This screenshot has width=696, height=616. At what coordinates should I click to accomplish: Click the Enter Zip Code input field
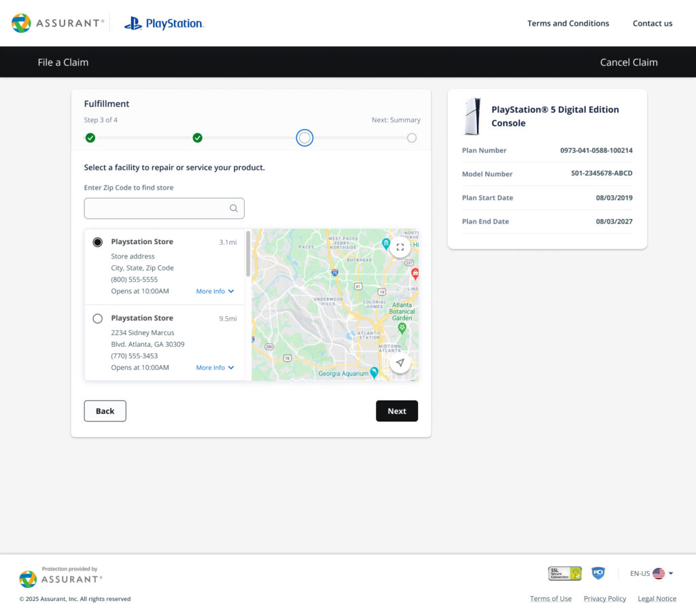click(x=155, y=209)
